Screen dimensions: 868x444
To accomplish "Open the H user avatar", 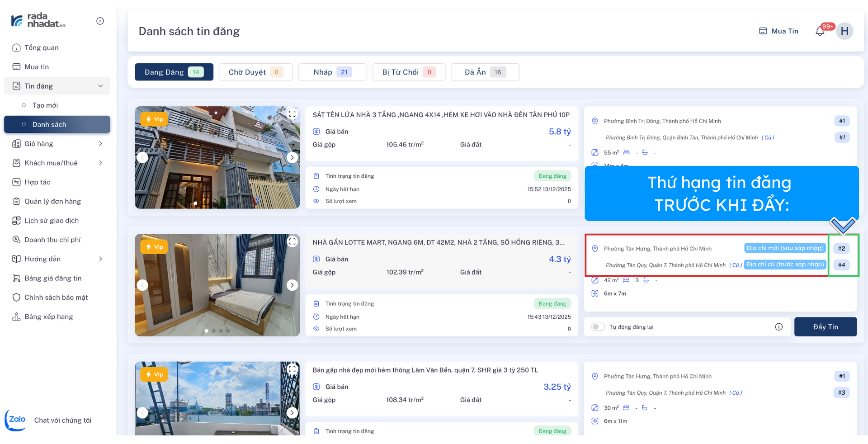I will pos(844,31).
